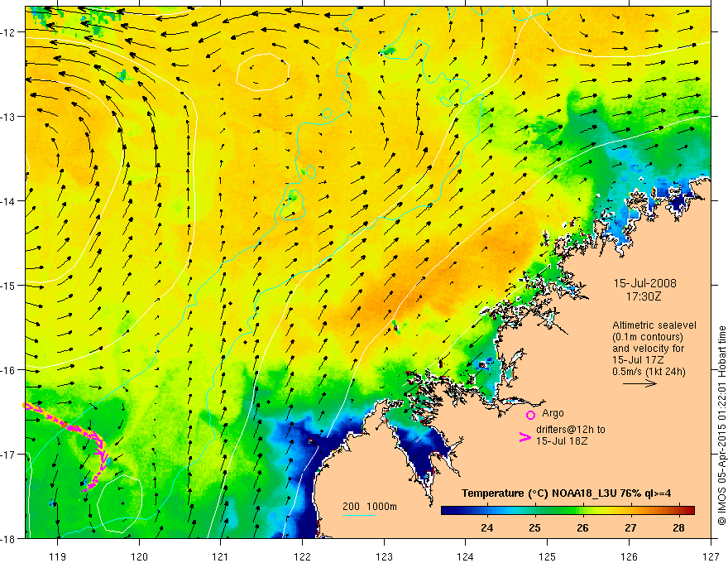Select the green section of colorbar near 25
The image size is (728, 563).
(x=535, y=510)
